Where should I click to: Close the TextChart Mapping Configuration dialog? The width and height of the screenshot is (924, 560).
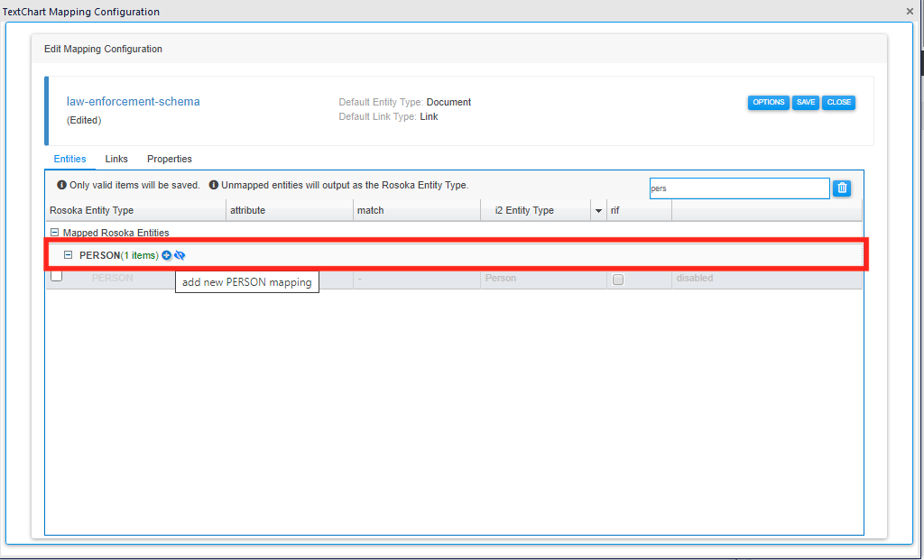pos(910,12)
